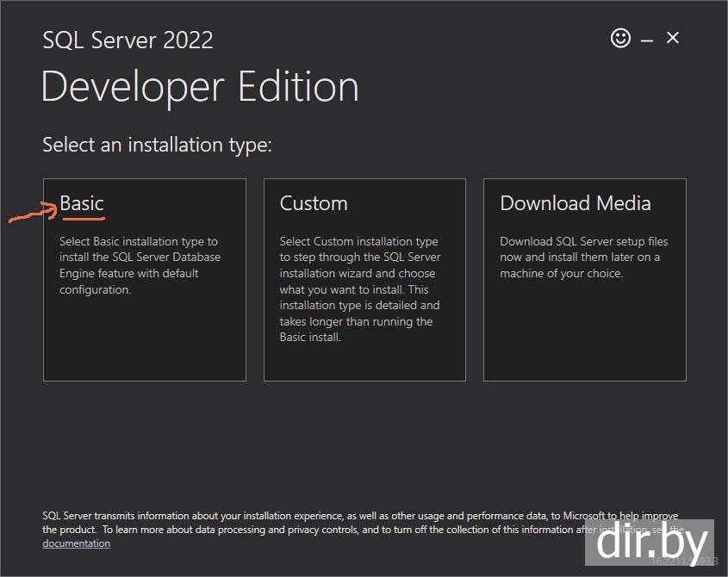728x577 pixels.
Task: Open the documentation link
Action: click(x=76, y=543)
